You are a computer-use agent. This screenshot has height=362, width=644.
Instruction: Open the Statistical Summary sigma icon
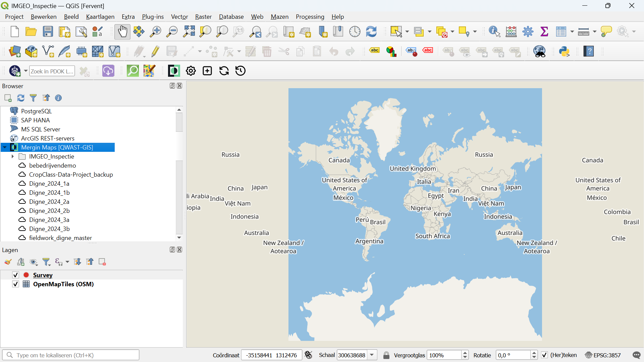point(544,32)
